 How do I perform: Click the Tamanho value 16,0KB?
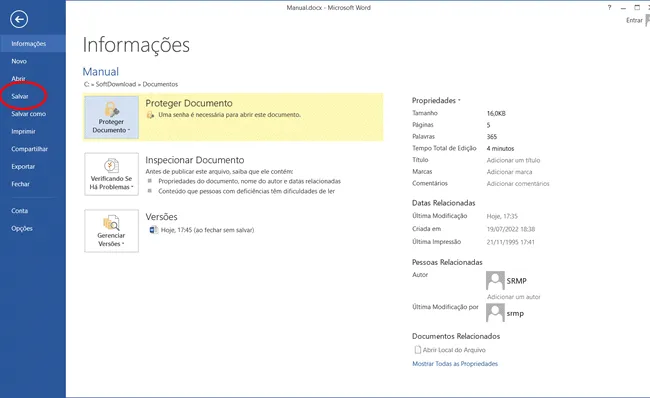click(x=496, y=113)
